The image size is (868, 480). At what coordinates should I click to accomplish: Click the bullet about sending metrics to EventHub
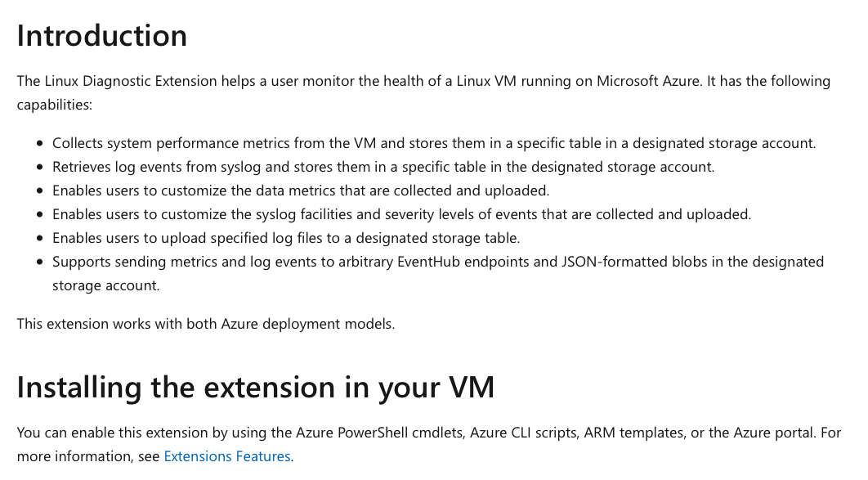(437, 262)
